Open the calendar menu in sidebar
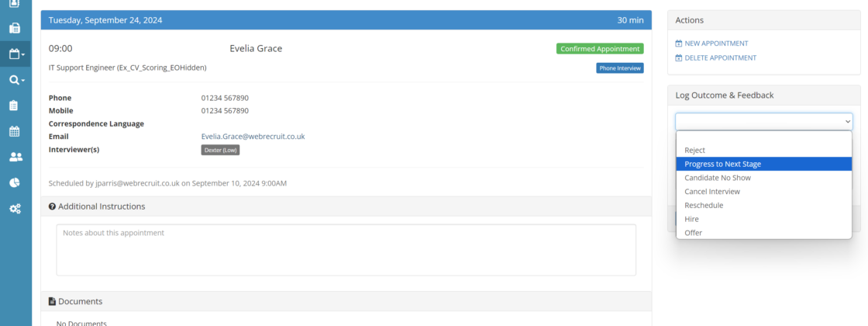The width and height of the screenshot is (868, 326). tap(15, 54)
